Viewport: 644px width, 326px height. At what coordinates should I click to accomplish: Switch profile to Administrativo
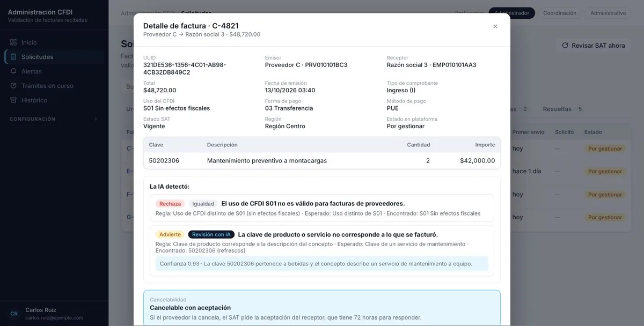pyautogui.click(x=608, y=13)
